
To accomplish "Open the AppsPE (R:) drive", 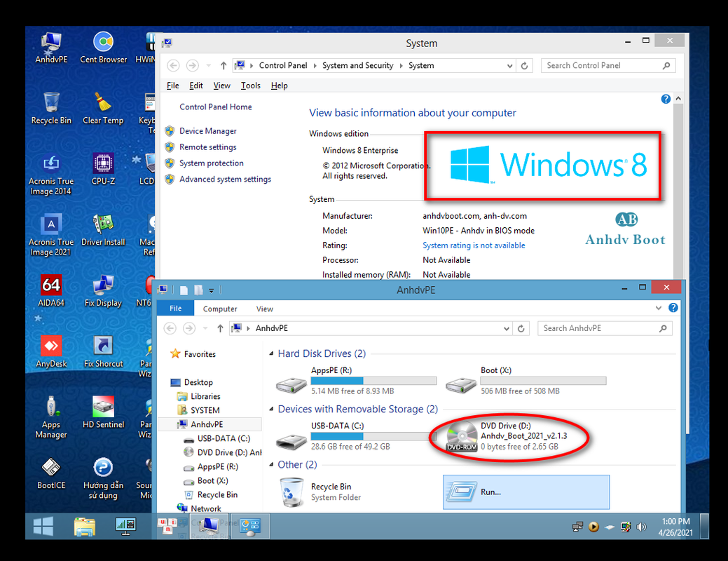I will point(356,381).
